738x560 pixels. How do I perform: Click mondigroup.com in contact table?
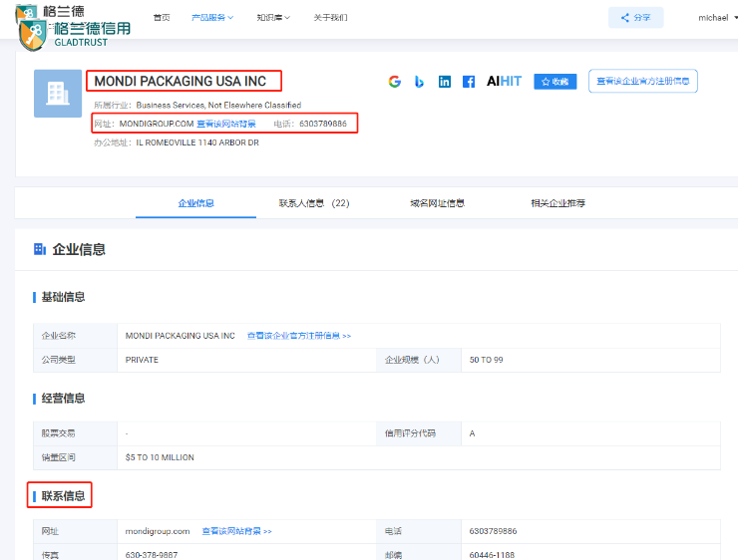pos(158,531)
